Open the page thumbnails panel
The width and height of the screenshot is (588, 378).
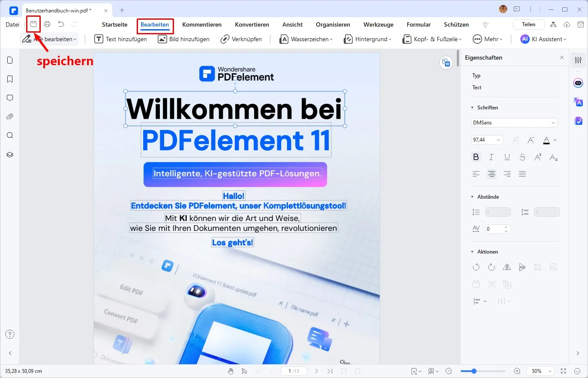(9, 60)
